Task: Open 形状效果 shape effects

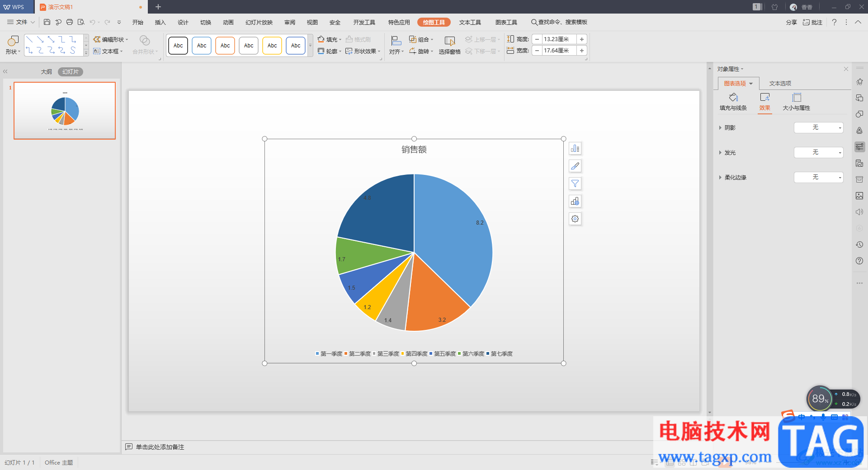Action: [363, 52]
